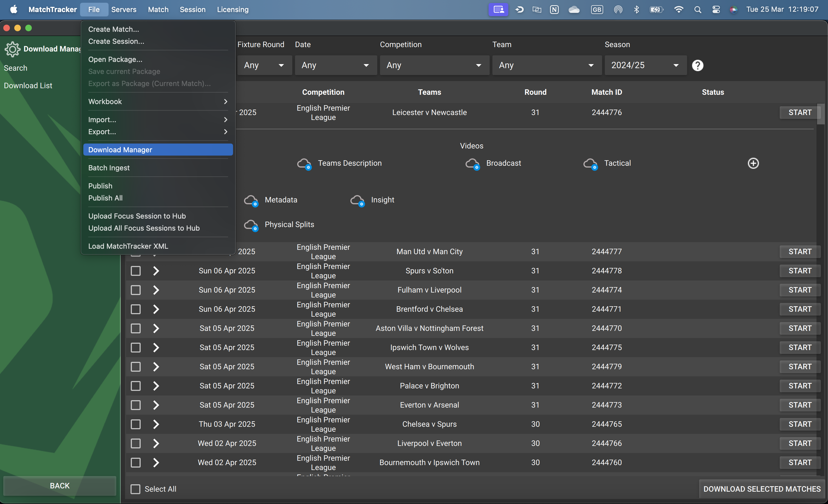
Task: Click the Broadcast video cloud download icon
Action: tap(472, 164)
